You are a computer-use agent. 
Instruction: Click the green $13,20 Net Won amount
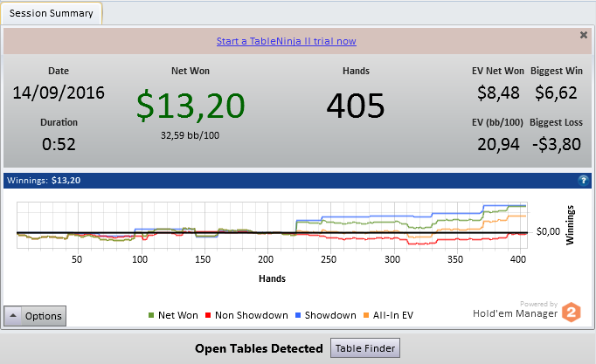191,106
